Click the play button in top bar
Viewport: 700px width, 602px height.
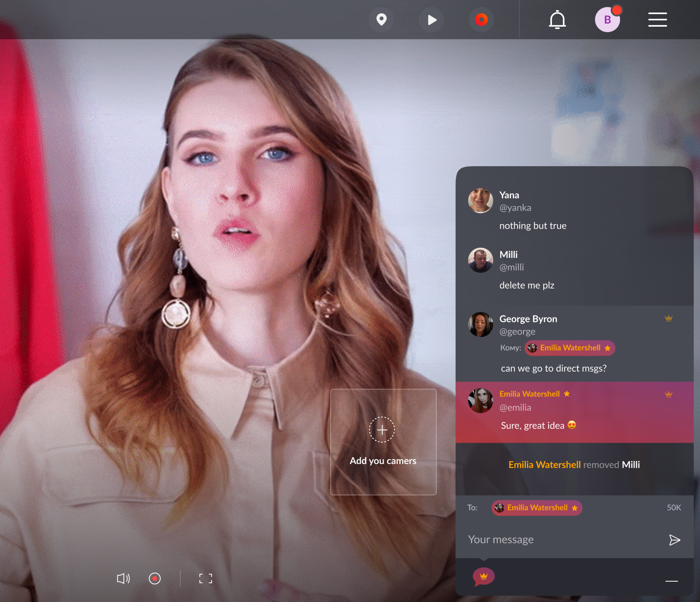tap(432, 20)
